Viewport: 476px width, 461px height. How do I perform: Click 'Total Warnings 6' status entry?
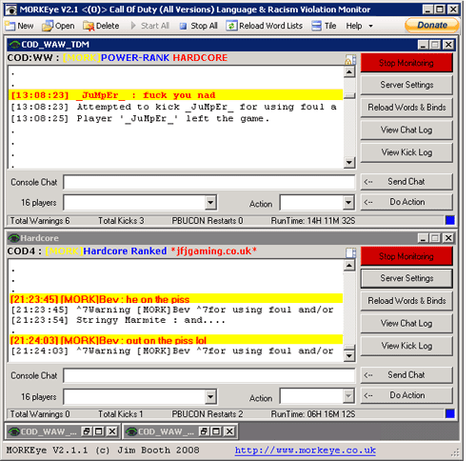pos(40,221)
